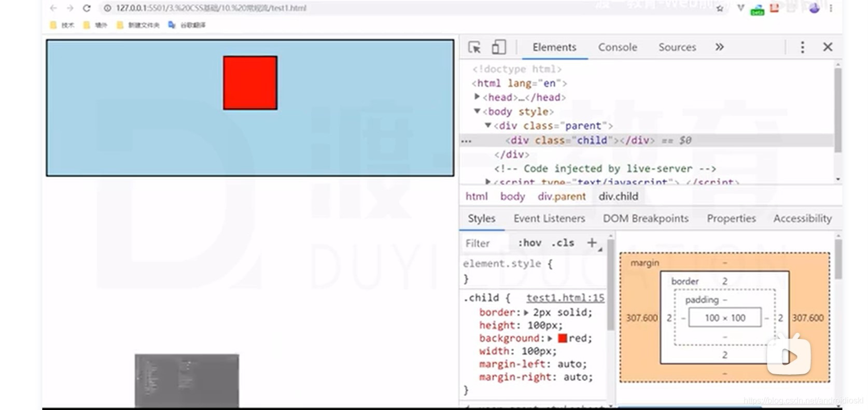This screenshot has width=868, height=410.
Task: Click the Filter styles input field
Action: [x=485, y=243]
